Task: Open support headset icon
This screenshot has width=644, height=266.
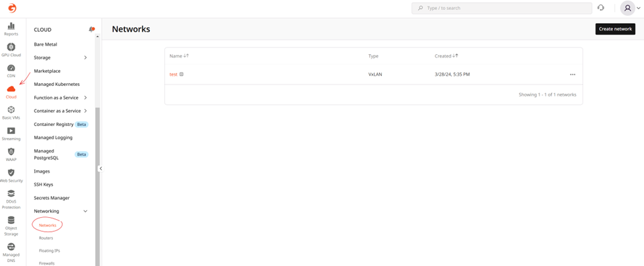Action: 601,8
